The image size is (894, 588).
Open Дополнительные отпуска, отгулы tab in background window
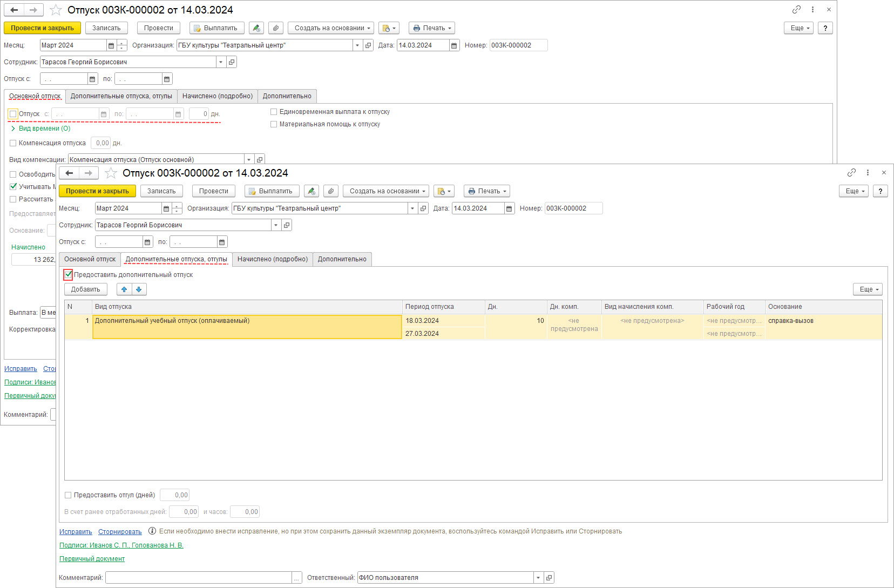click(x=121, y=96)
